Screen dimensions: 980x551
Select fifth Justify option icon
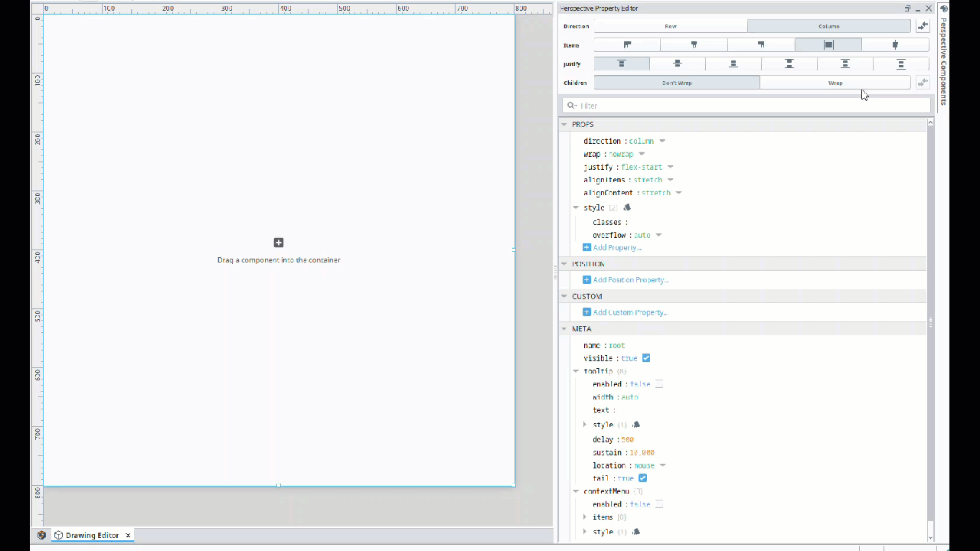coord(845,64)
